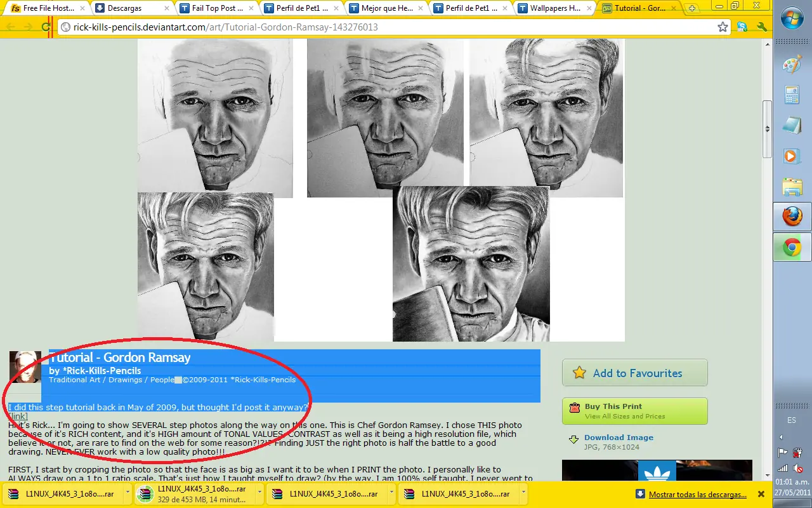Open the People category link
The height and width of the screenshot is (508, 812).
162,380
